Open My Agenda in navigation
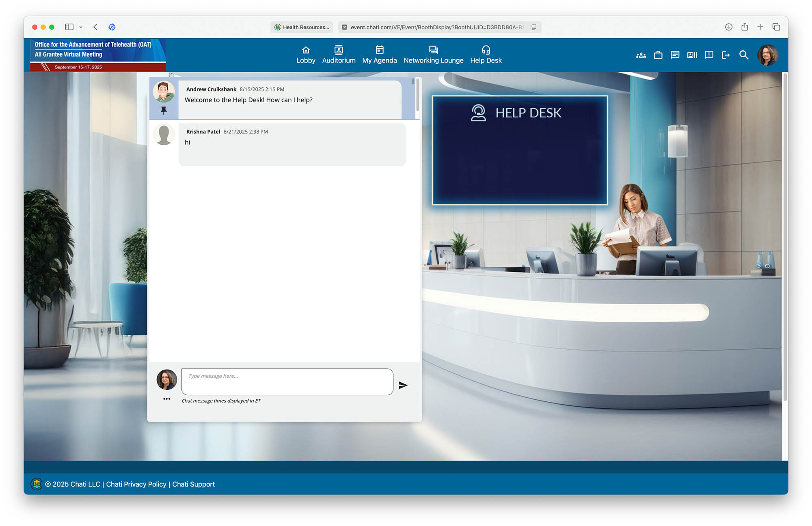Viewport: 812px width, 526px height. tap(379, 55)
